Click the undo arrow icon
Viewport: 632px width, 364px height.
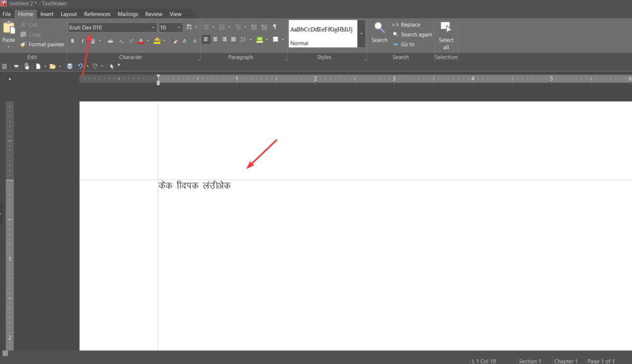coord(80,66)
